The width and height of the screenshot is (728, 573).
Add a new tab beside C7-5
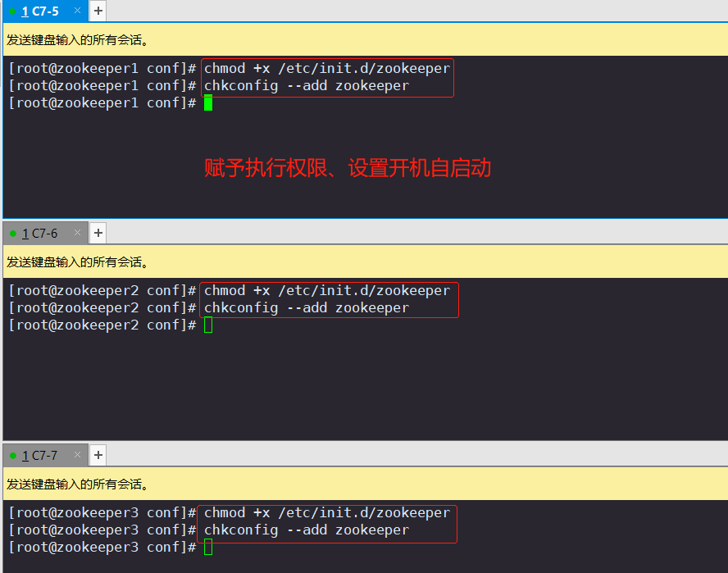pyautogui.click(x=98, y=11)
